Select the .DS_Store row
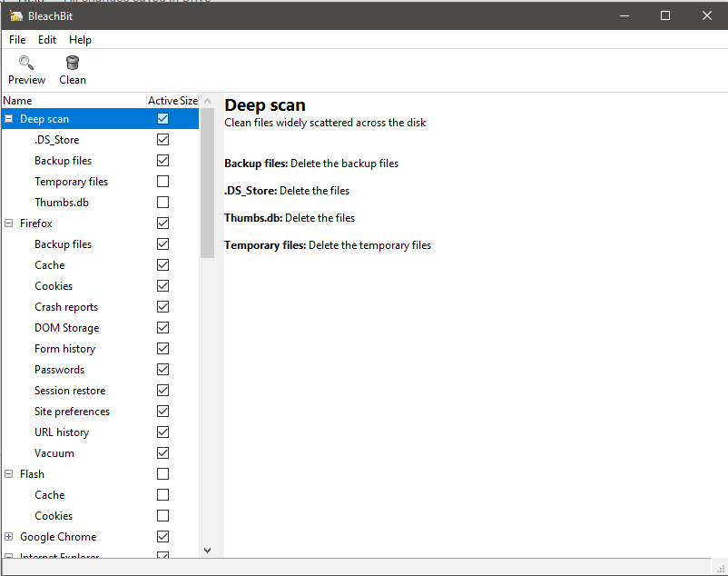728x576 pixels. [x=100, y=140]
